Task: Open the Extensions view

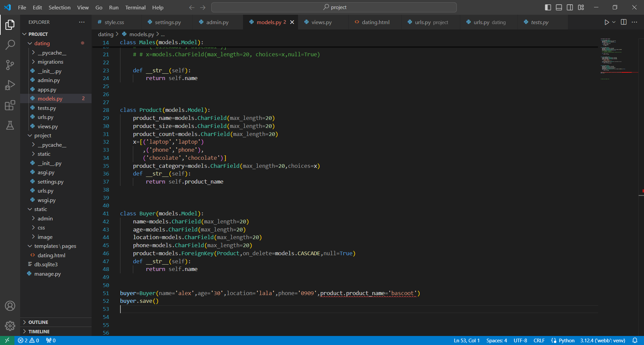Action: click(x=10, y=105)
